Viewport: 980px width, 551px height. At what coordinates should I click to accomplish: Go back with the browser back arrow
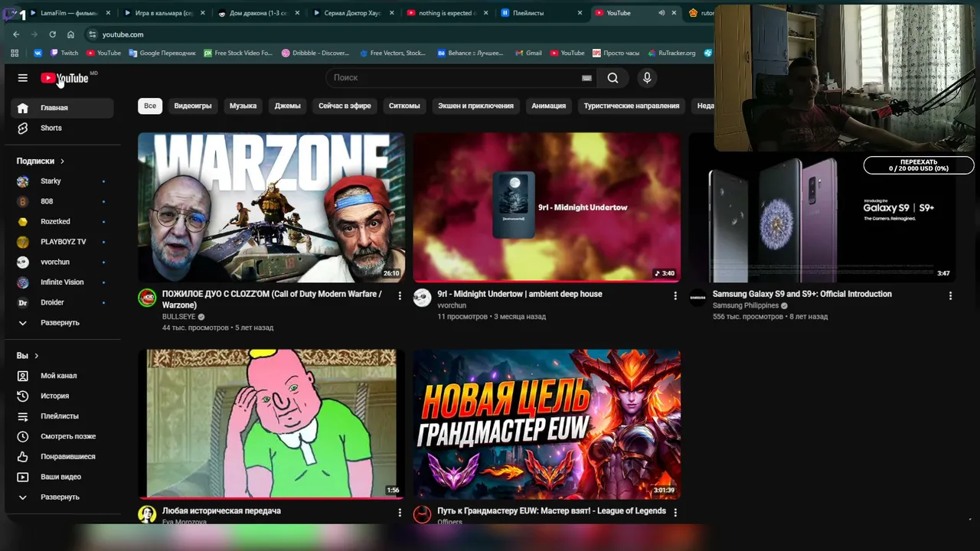pyautogui.click(x=16, y=34)
